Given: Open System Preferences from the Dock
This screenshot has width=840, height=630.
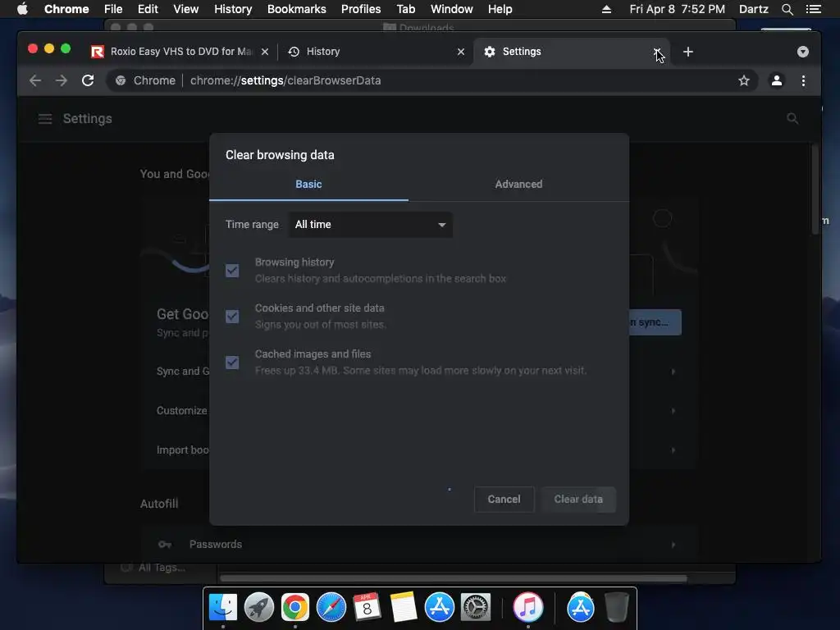Looking at the screenshot, I should coord(475,607).
